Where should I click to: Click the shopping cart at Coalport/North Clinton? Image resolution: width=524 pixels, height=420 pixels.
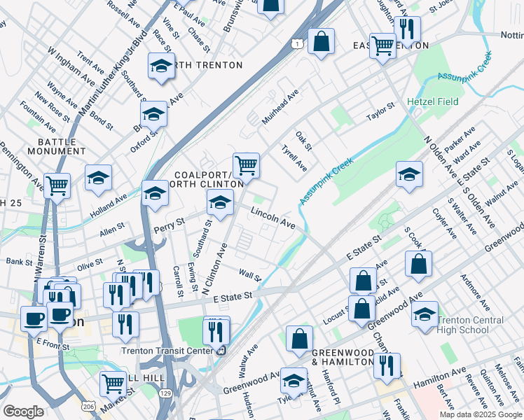click(x=246, y=167)
